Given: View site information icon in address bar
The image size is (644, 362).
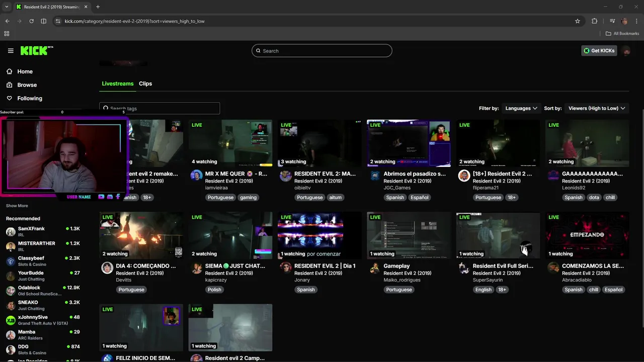Looking at the screenshot, I should 57,21.
